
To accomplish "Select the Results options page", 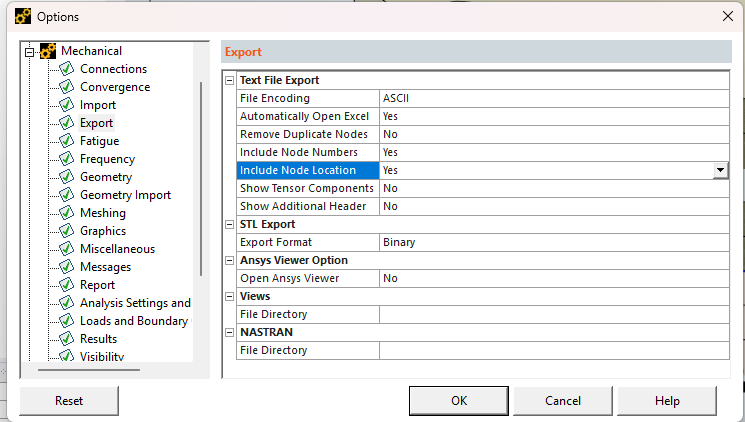I will point(98,339).
